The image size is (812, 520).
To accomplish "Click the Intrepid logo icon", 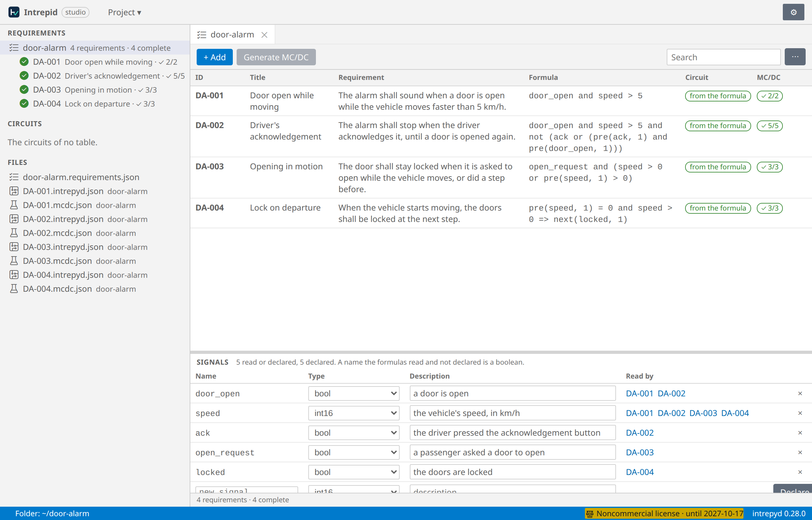I will click(14, 12).
